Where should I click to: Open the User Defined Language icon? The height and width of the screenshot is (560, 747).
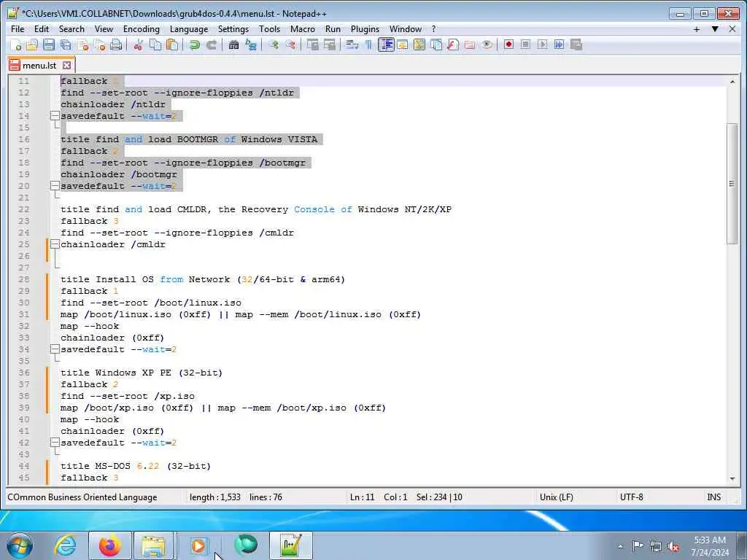403,44
